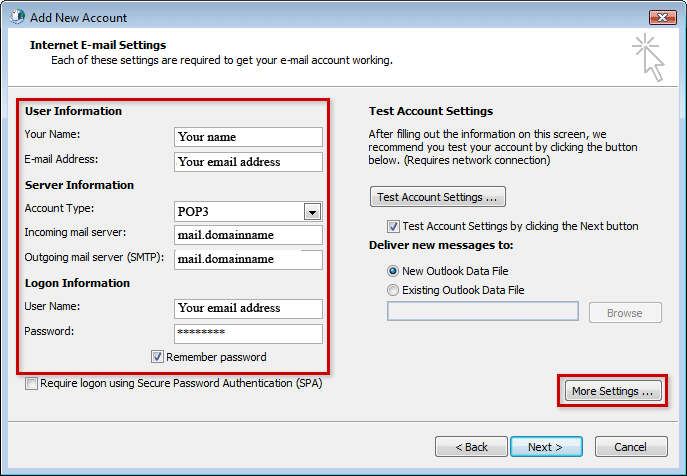Click the Your Name input field
Viewport: 687px width, 476px height.
(248, 137)
